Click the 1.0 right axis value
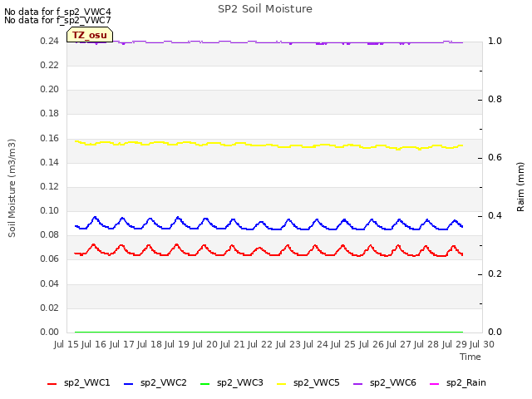 click(x=495, y=41)
